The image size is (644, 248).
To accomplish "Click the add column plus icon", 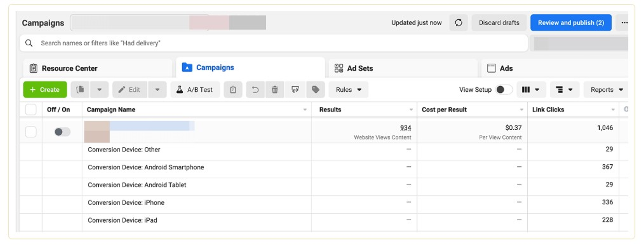I will (x=626, y=109).
